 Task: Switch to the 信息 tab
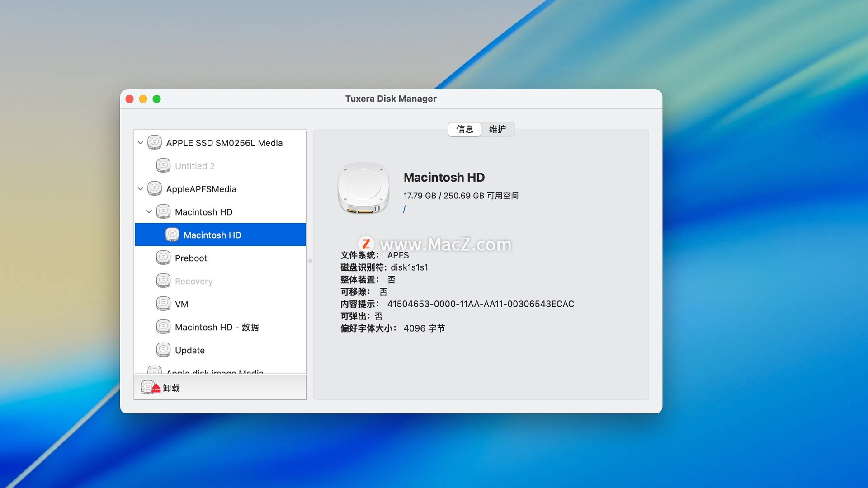click(x=465, y=129)
